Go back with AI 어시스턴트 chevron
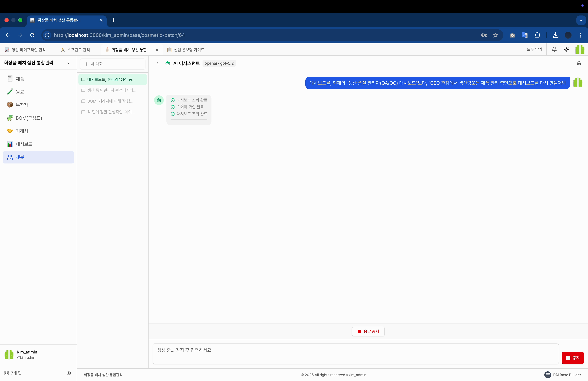 click(x=158, y=63)
